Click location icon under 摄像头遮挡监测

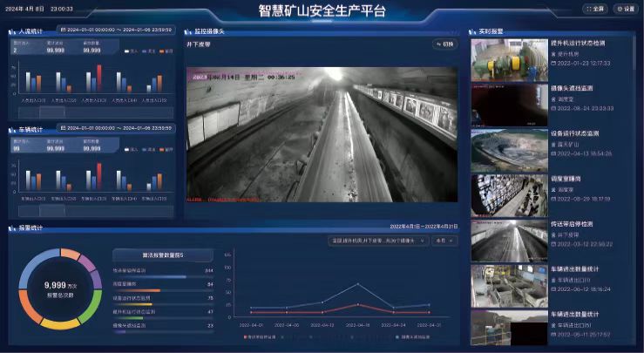pyautogui.click(x=553, y=99)
